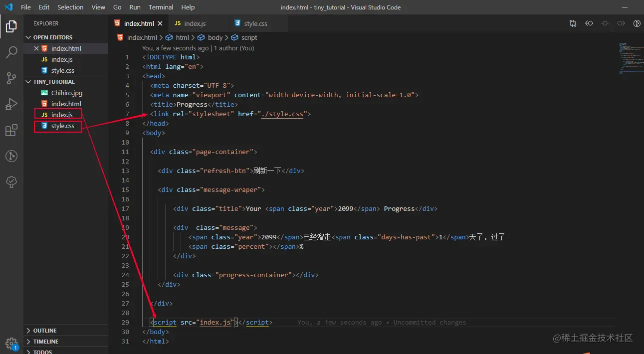Open the tree-shaped icon in activity bar
The image size is (644, 354).
pos(11,182)
